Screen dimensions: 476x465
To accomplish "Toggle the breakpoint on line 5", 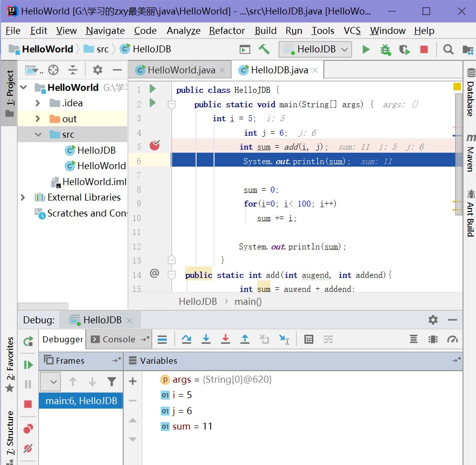I will coord(155,146).
